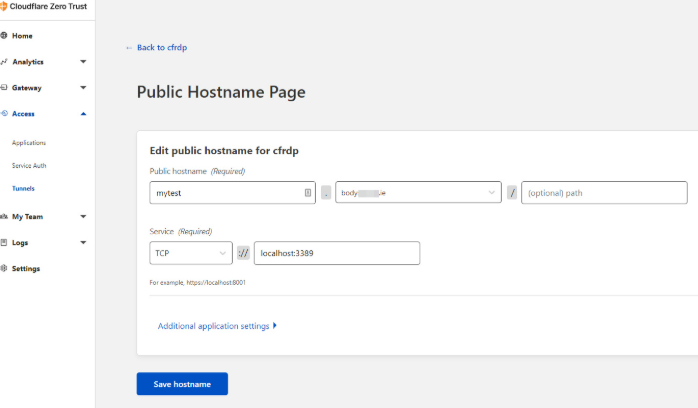Open the TCP service type dropdown
The height and width of the screenshot is (408, 698).
pos(191,254)
